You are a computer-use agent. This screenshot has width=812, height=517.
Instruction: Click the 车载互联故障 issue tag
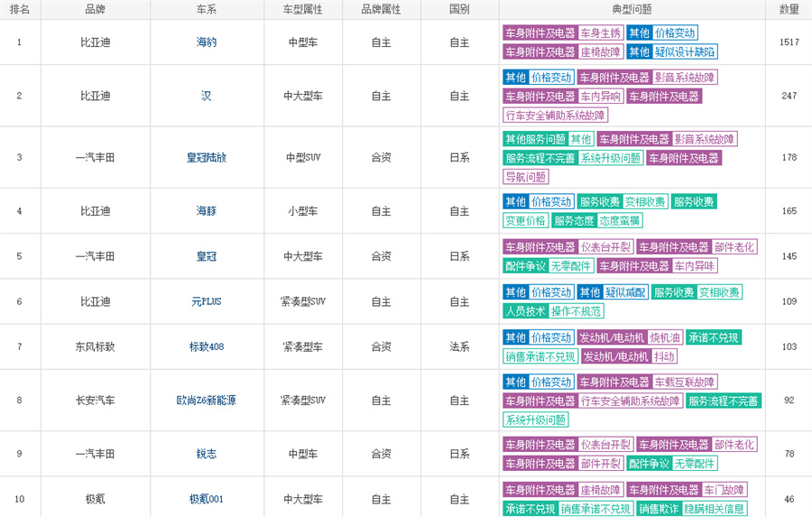[684, 383]
